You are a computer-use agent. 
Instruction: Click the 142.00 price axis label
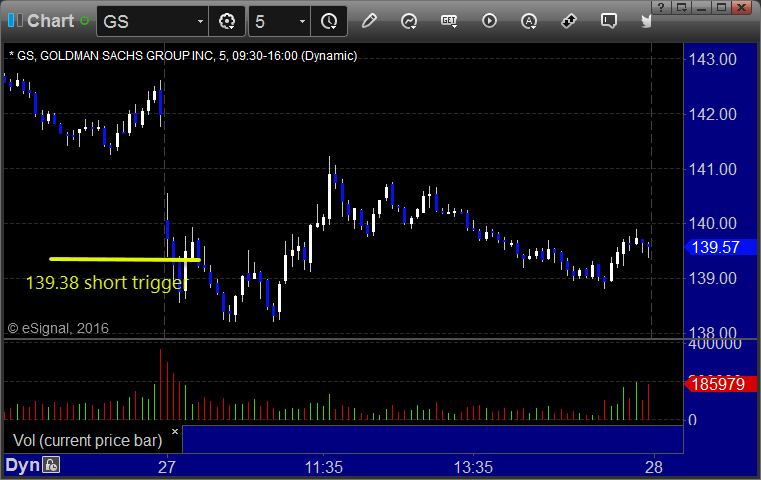coord(712,114)
